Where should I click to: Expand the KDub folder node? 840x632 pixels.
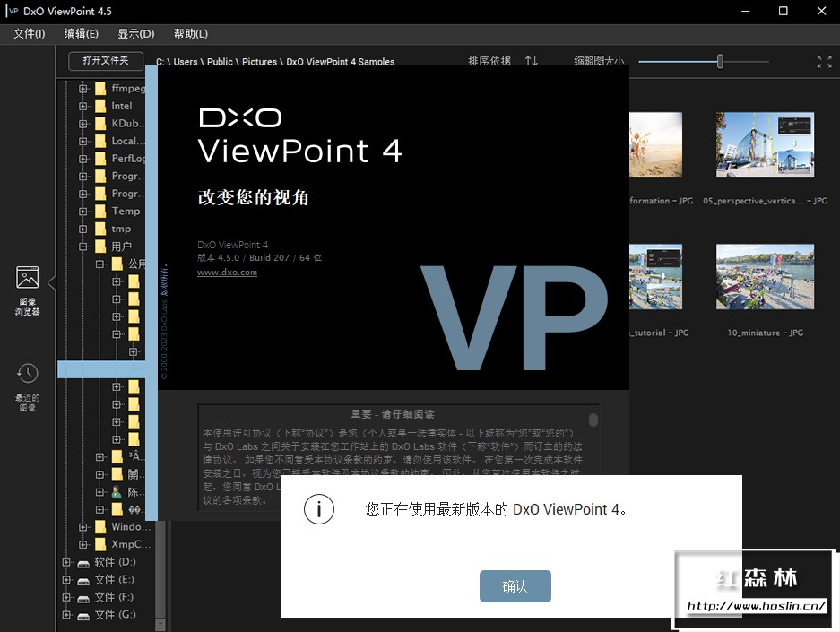coord(83,124)
